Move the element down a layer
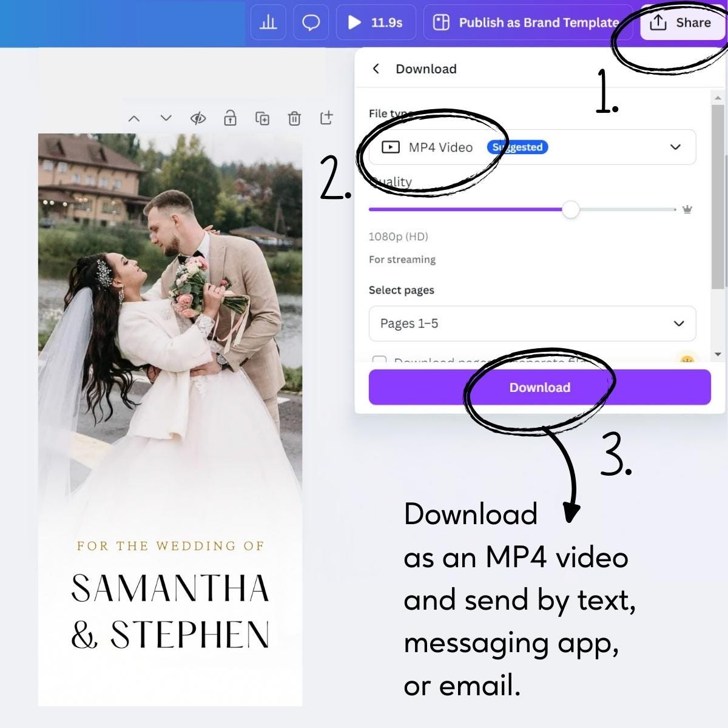The width and height of the screenshot is (728, 728). pyautogui.click(x=166, y=118)
